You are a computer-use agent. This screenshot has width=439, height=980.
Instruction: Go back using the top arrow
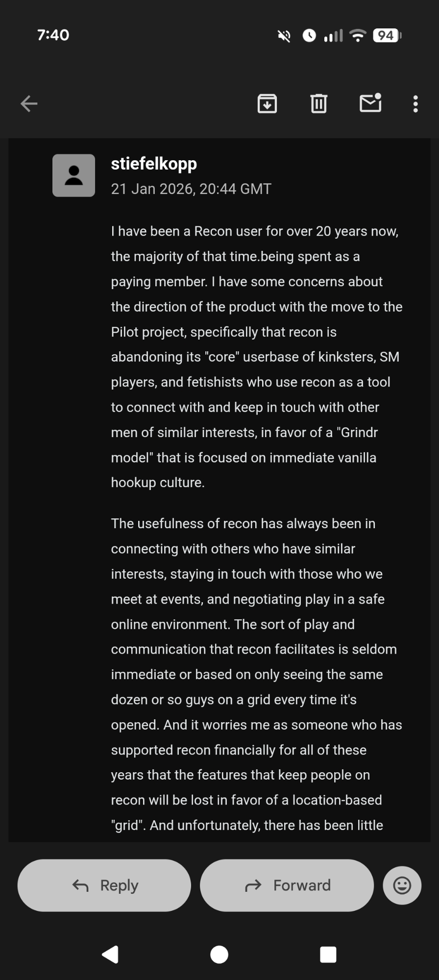pos(29,103)
